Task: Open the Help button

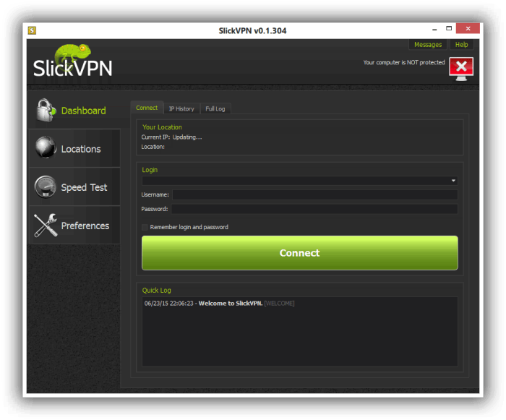Action: (461, 45)
